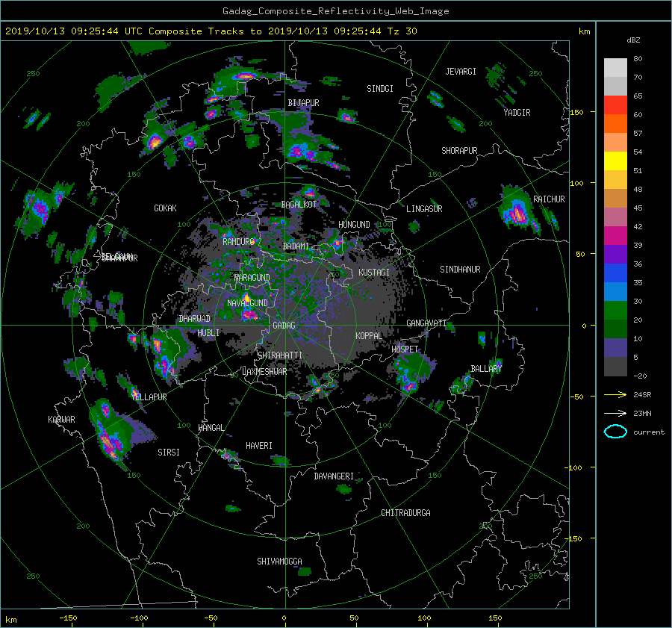This screenshot has width=672, height=628.
Task: Click the 'YADGIR' city label
Action: (517, 113)
